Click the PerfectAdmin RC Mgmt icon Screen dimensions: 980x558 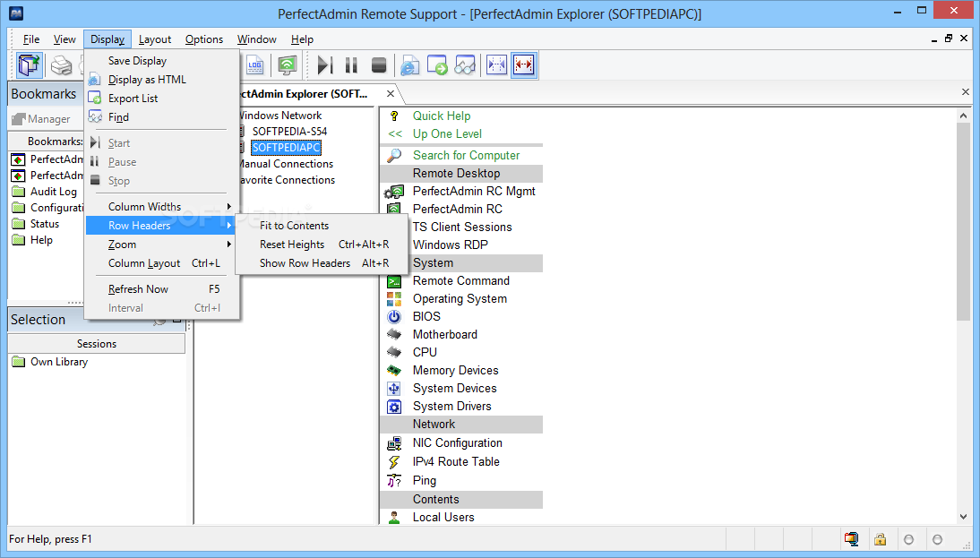pyautogui.click(x=394, y=191)
